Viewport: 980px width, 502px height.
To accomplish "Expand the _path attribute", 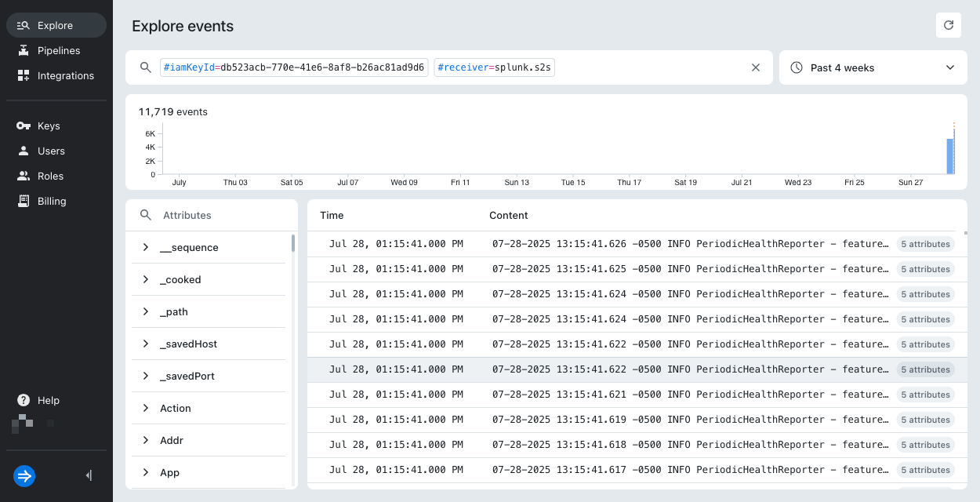I will pyautogui.click(x=146, y=311).
